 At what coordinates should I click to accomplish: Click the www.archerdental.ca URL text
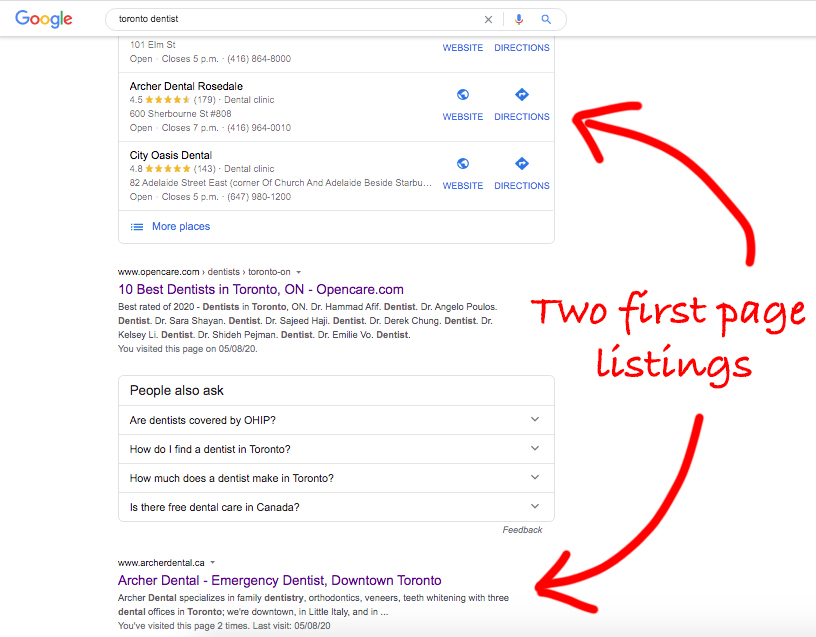coord(161,563)
